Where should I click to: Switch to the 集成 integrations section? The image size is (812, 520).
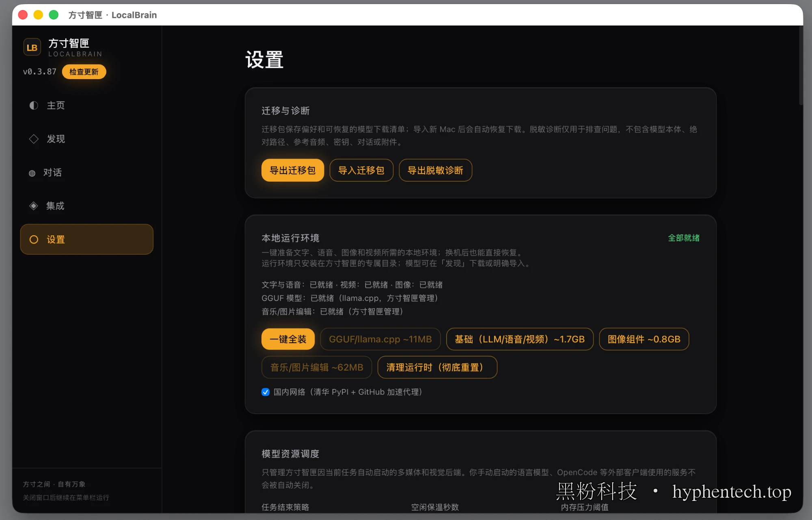[x=86, y=206]
